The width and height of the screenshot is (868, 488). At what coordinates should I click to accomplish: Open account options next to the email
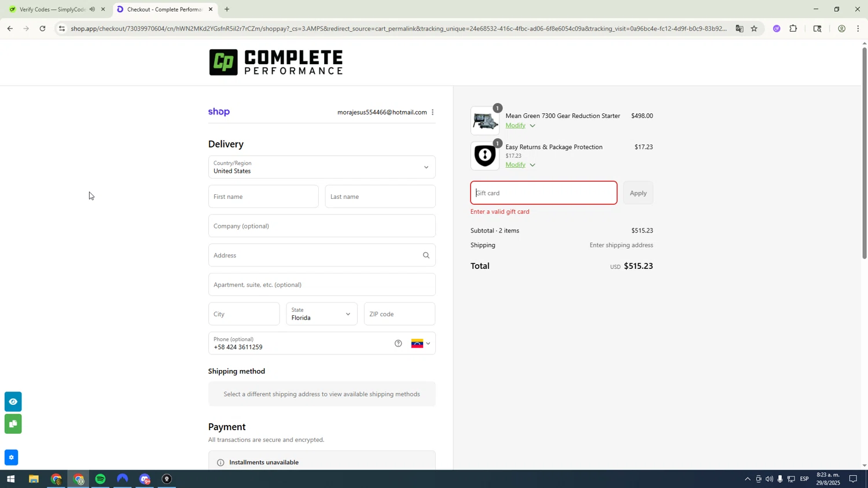tap(432, 112)
